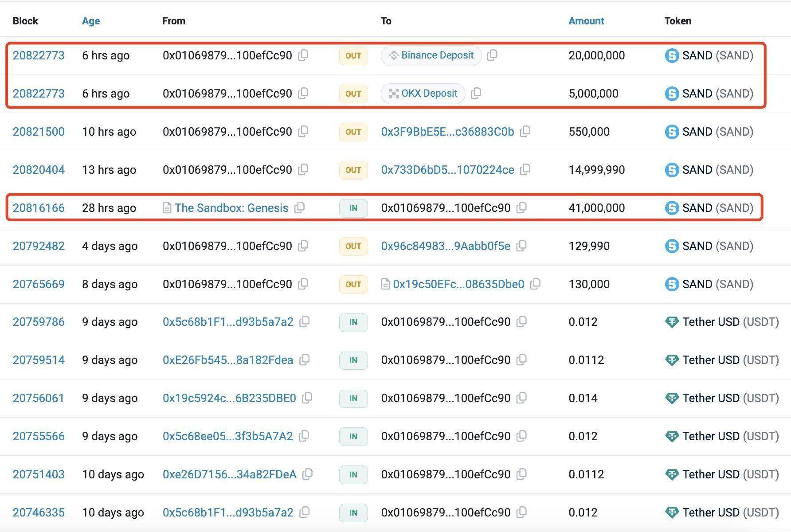Copy address next to 0x3F9BbE5E...c36883C0b
Viewport: 791px width, 532px height.
(525, 132)
